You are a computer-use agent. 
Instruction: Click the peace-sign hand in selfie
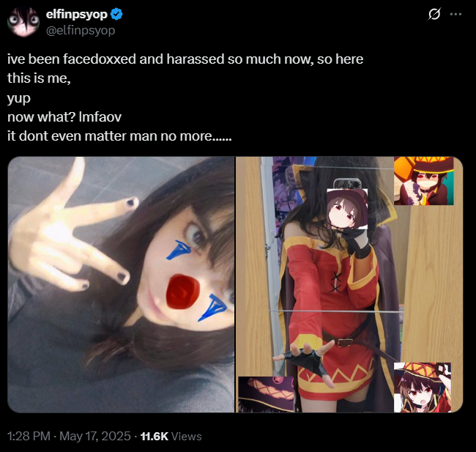coord(71,237)
